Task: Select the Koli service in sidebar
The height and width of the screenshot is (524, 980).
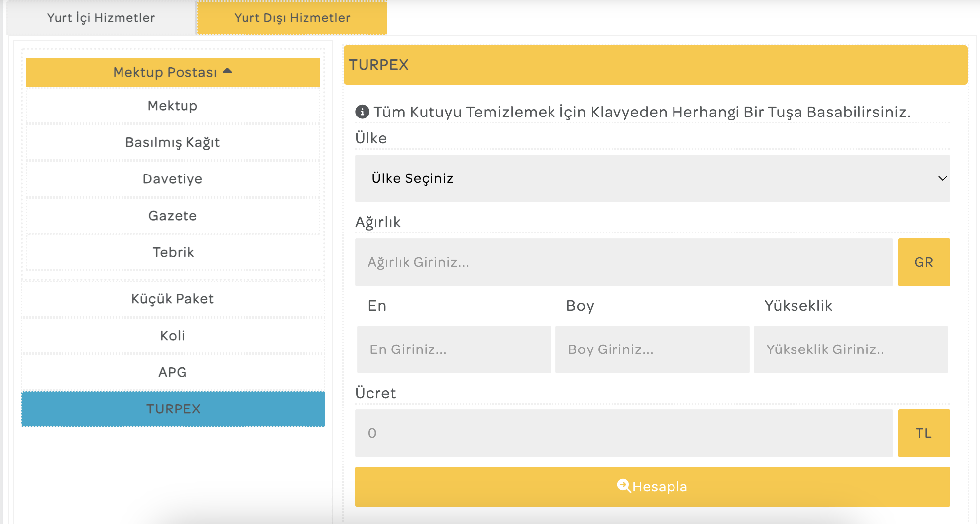Action: [173, 336]
